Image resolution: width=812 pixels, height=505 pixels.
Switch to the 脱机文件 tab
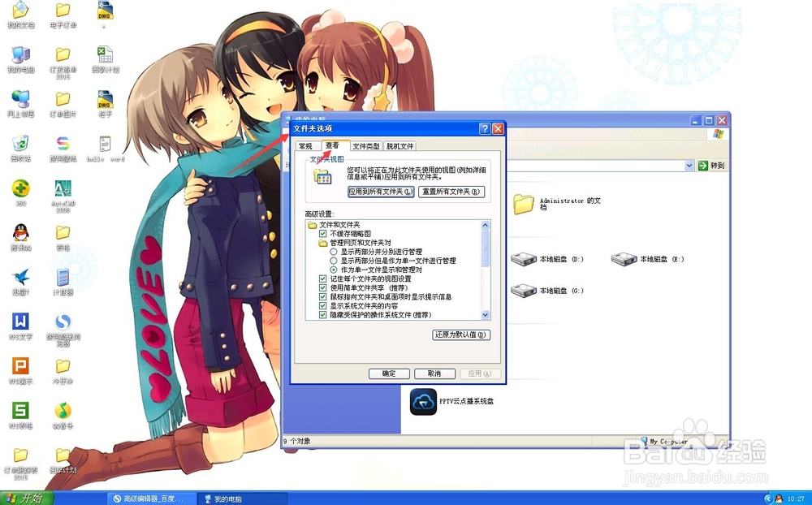coord(400,146)
